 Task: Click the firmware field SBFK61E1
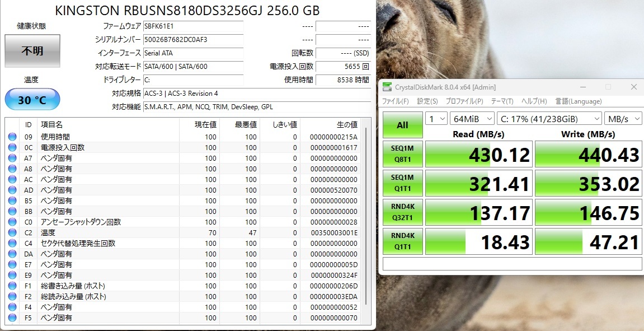(x=193, y=26)
